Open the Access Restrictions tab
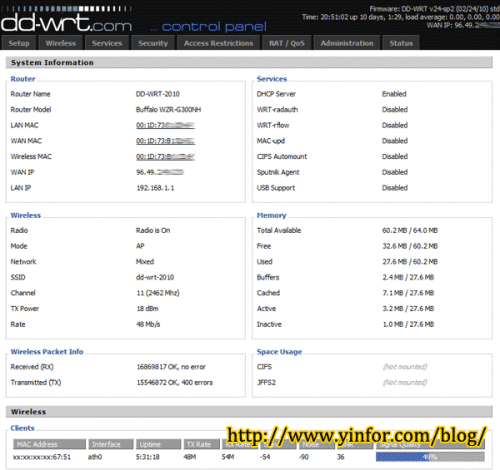Viewport: 500px width, 470px height. point(218,43)
